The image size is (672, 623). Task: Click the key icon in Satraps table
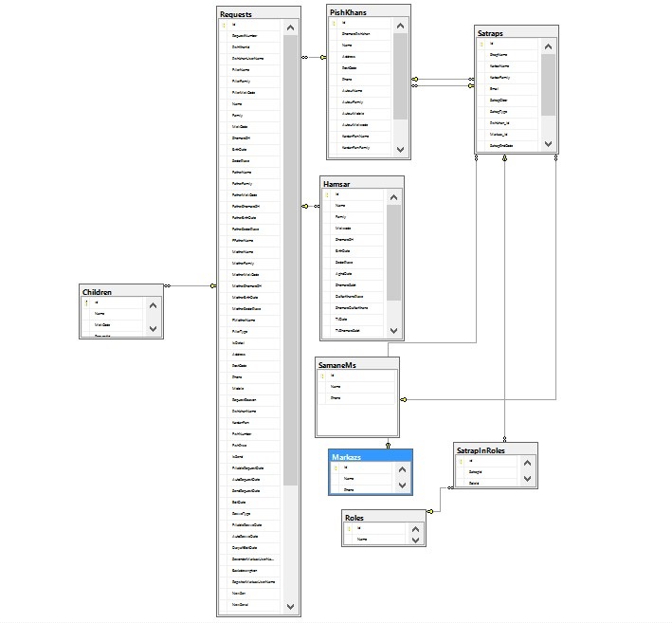click(x=481, y=45)
